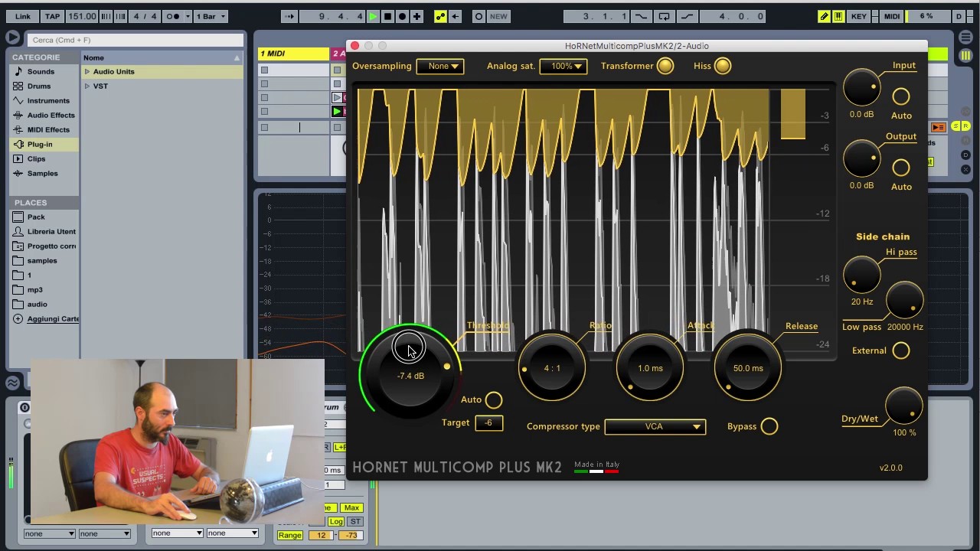Click the NEW button in transport
Image resolution: width=980 pixels, height=551 pixels.
tap(498, 16)
